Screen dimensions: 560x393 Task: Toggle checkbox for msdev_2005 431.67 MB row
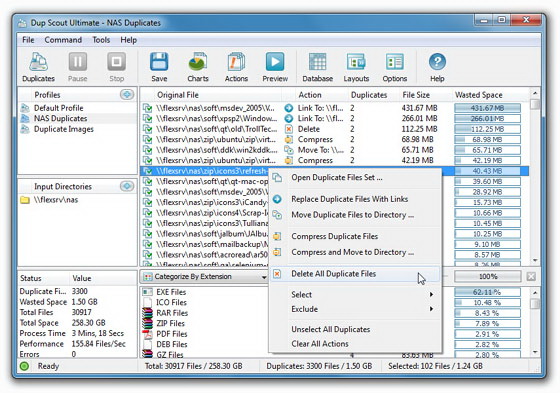tap(147, 108)
